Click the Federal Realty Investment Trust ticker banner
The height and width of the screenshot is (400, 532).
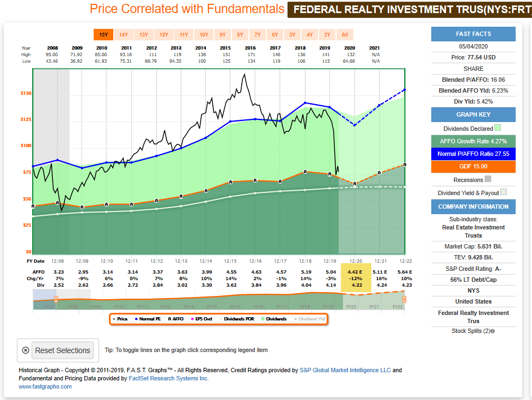pyautogui.click(x=410, y=9)
